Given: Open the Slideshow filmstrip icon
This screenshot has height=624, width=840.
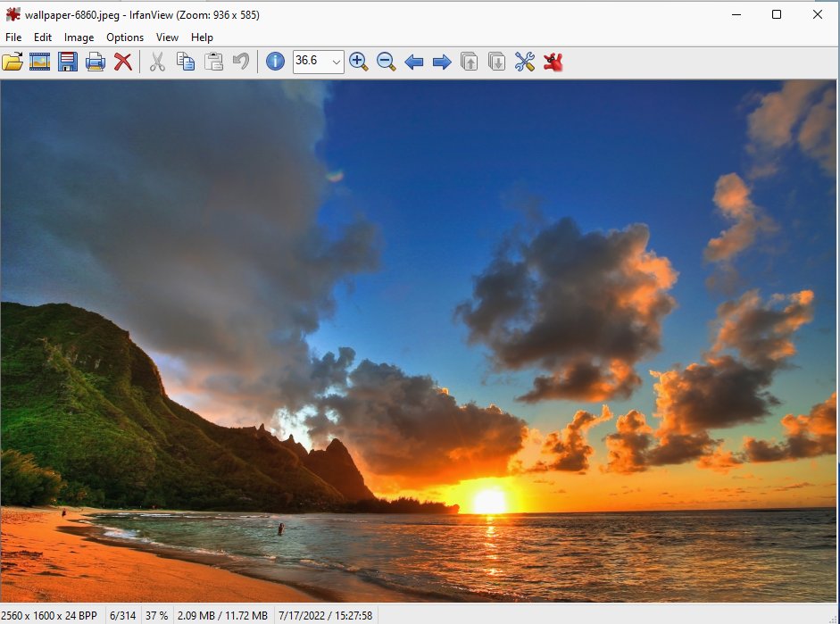Looking at the screenshot, I should pos(39,62).
